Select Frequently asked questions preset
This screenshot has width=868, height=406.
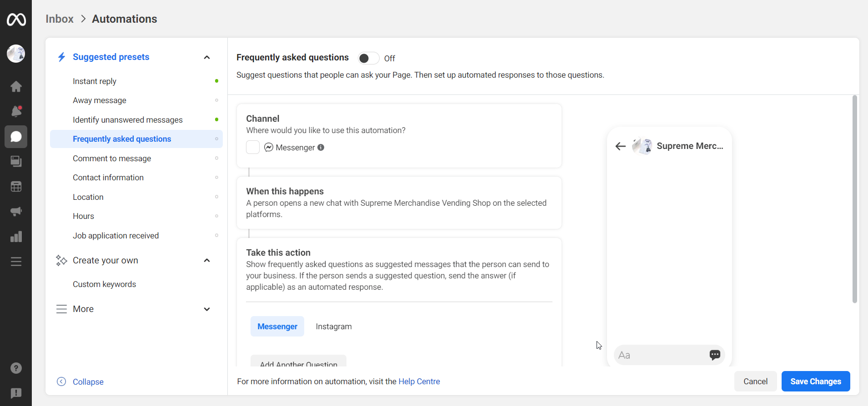[x=136, y=139]
